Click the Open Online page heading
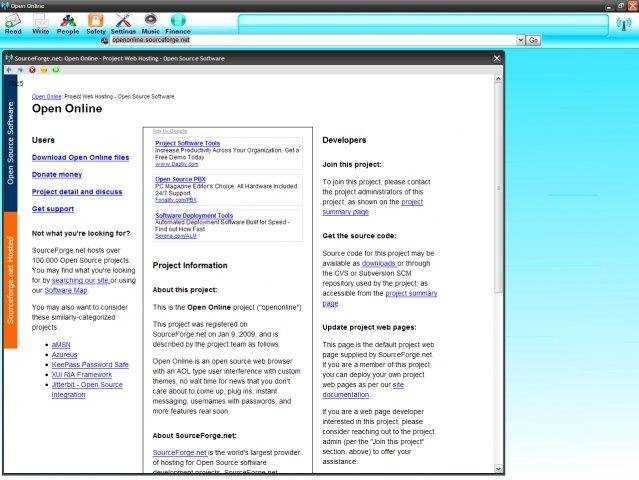 (67, 109)
